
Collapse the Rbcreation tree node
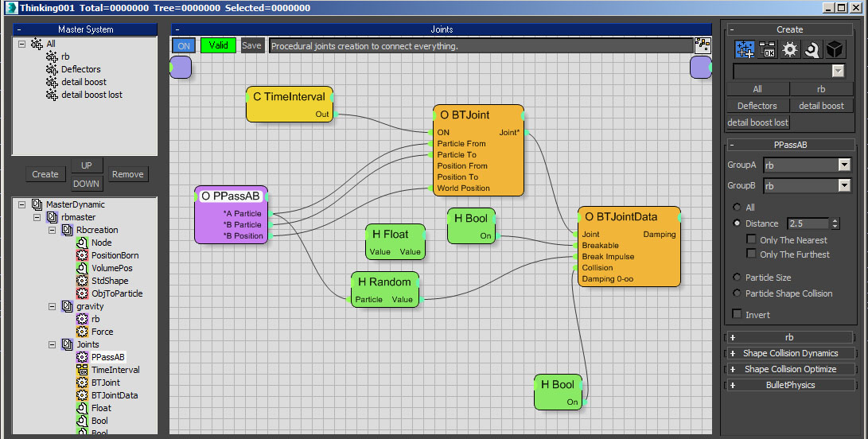[52, 230]
